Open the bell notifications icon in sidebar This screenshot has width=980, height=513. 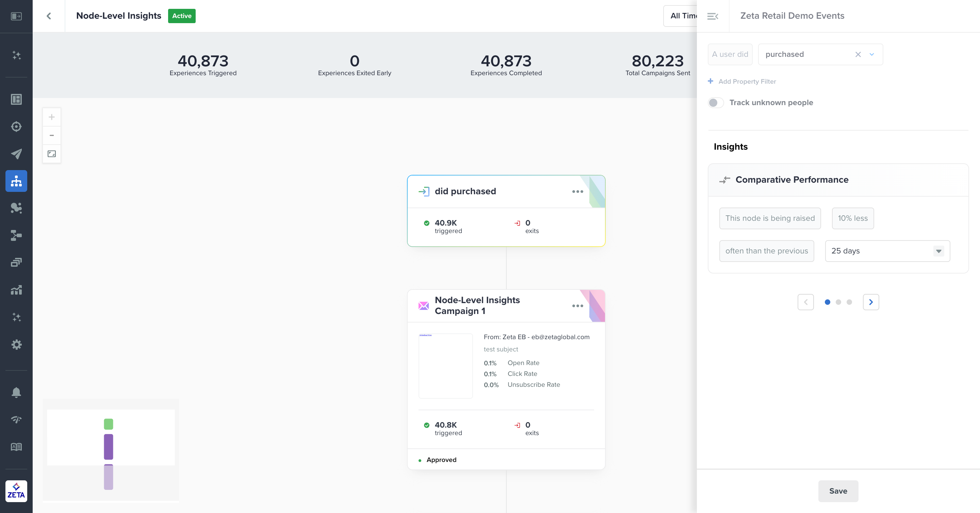click(16, 392)
